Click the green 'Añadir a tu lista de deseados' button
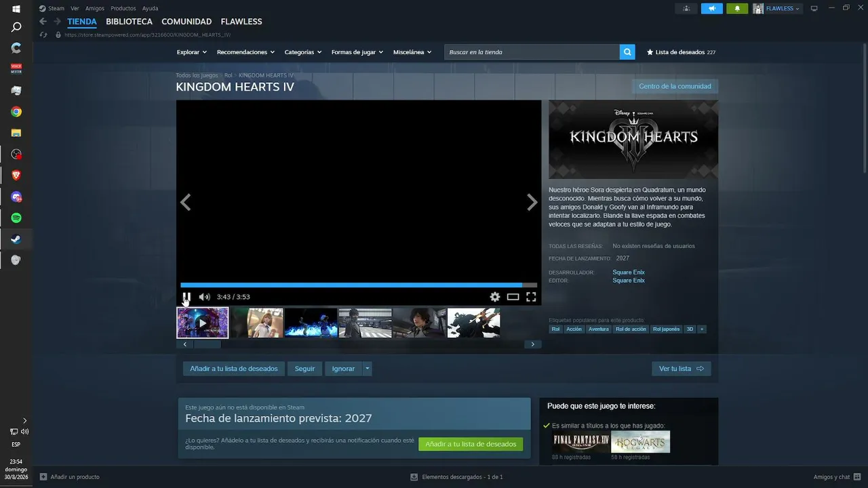The height and width of the screenshot is (488, 868). [x=471, y=444]
